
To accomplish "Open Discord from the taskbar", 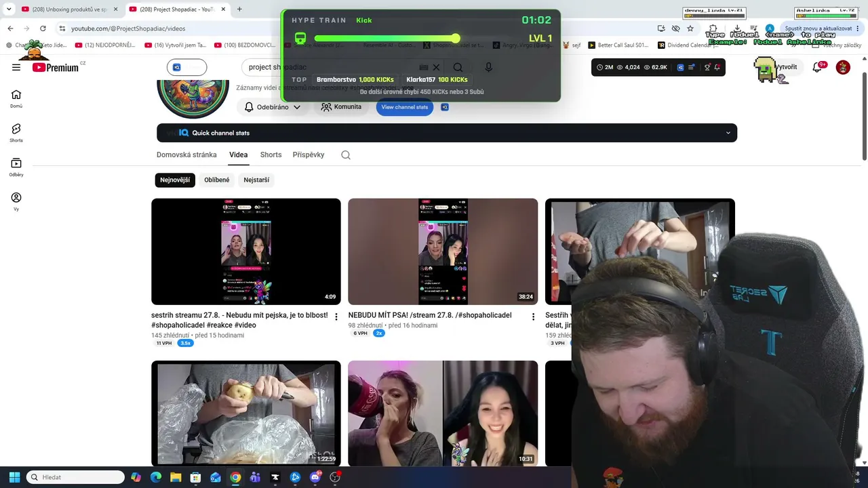I will (315, 477).
